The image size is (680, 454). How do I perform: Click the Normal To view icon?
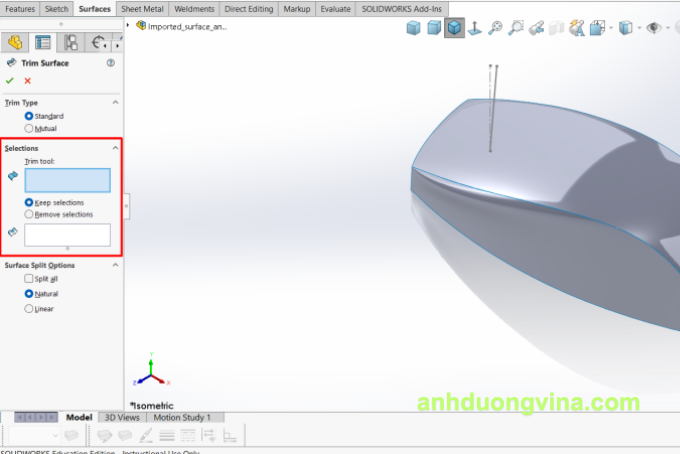click(476, 28)
